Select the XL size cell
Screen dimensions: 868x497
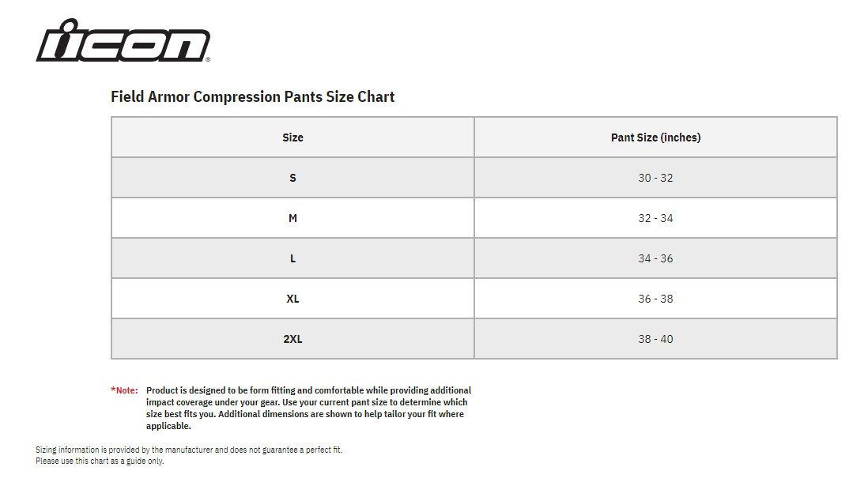click(292, 299)
